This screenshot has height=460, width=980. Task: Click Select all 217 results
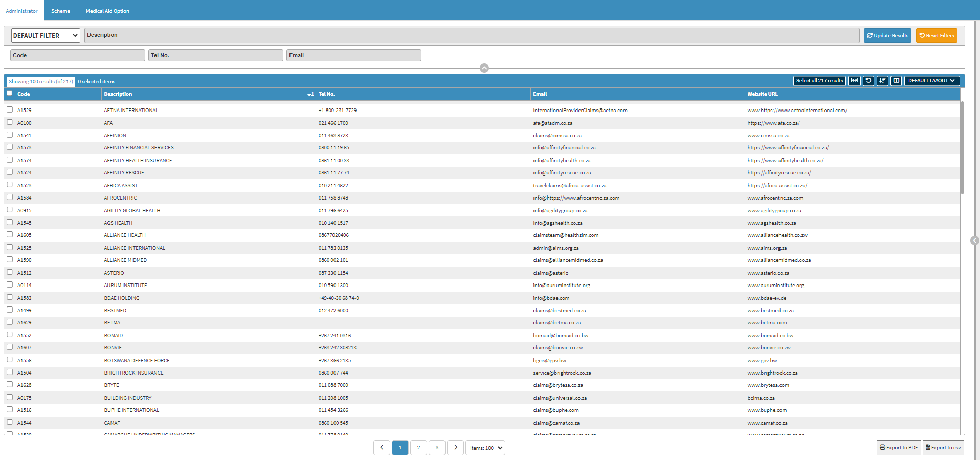click(x=819, y=81)
